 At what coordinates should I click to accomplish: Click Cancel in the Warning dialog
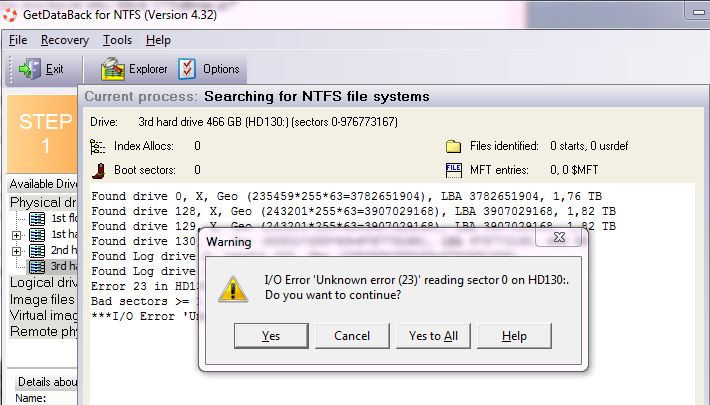click(x=352, y=336)
